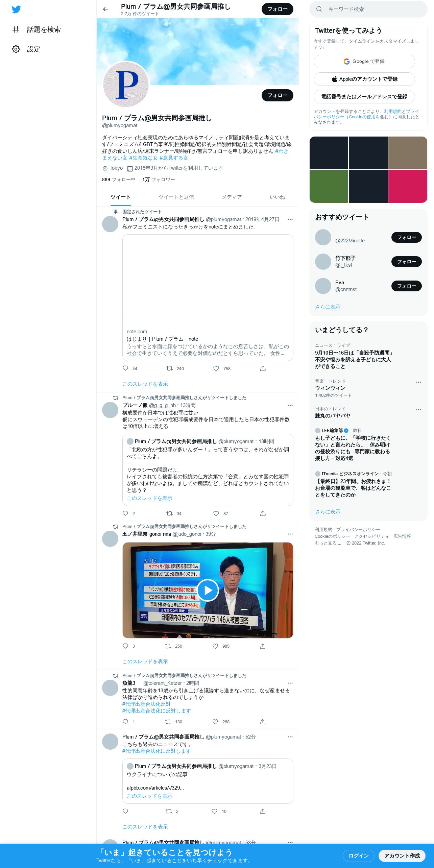The height and width of the screenshot is (868, 434).
Task: Follow Eva @cnntnst
Action: tap(406, 286)
